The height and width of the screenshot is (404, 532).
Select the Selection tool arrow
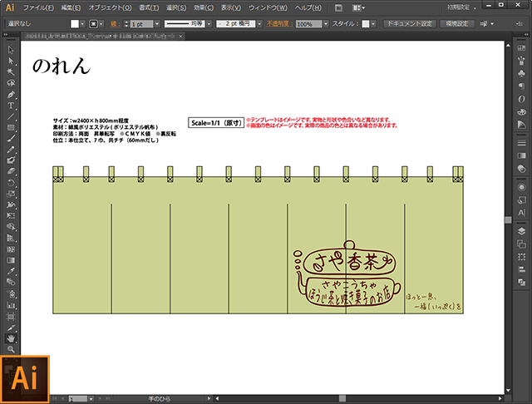[12, 51]
